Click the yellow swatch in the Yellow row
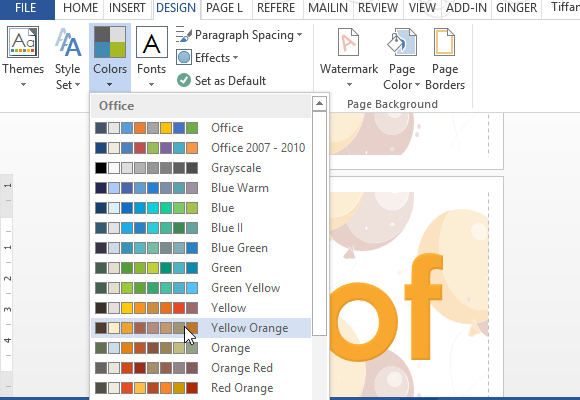This screenshot has width=580, height=400. coord(127,308)
